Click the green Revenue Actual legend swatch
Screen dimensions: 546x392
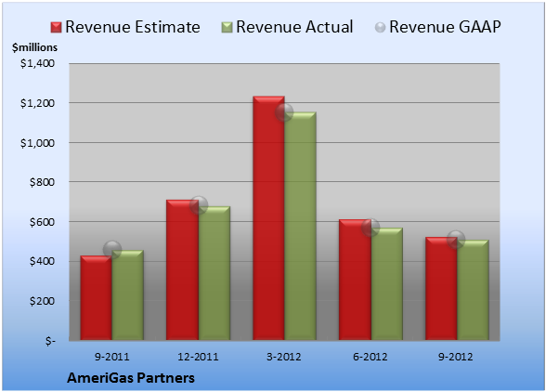[227, 27]
